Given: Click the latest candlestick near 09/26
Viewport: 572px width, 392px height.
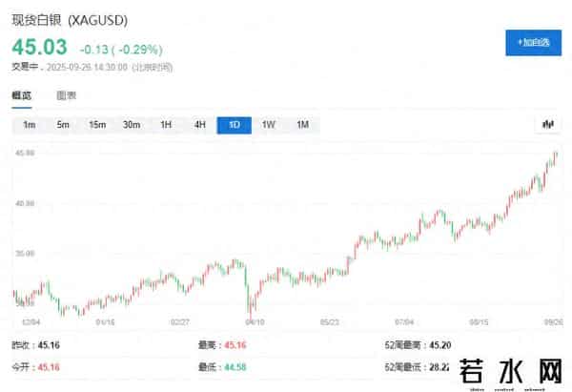Looking at the screenshot, I should coord(555,155).
